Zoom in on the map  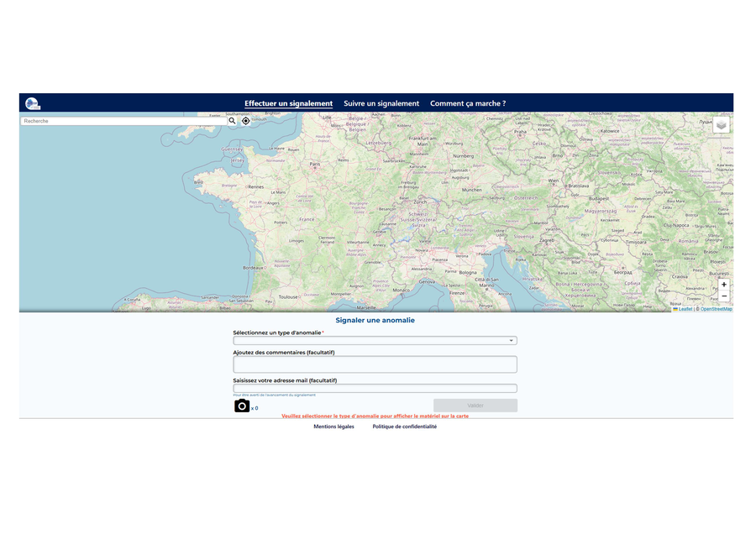click(x=724, y=285)
